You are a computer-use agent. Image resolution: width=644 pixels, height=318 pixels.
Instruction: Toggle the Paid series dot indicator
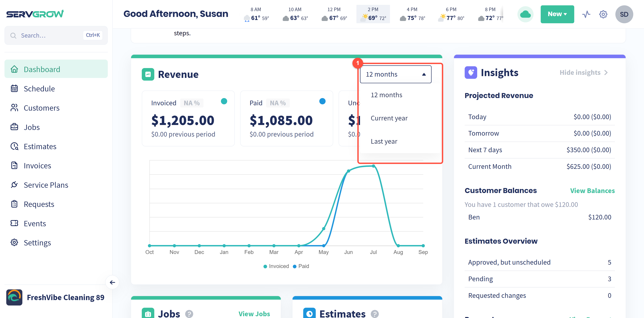(322, 101)
